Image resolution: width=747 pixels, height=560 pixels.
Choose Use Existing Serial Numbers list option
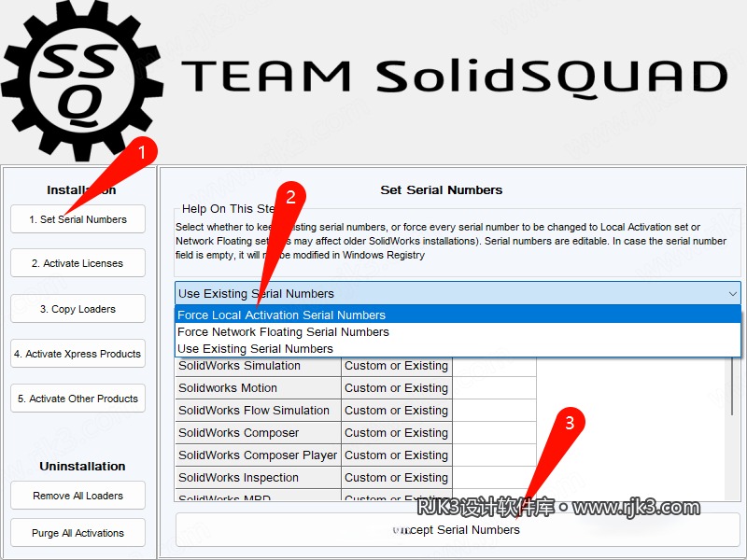pos(458,348)
